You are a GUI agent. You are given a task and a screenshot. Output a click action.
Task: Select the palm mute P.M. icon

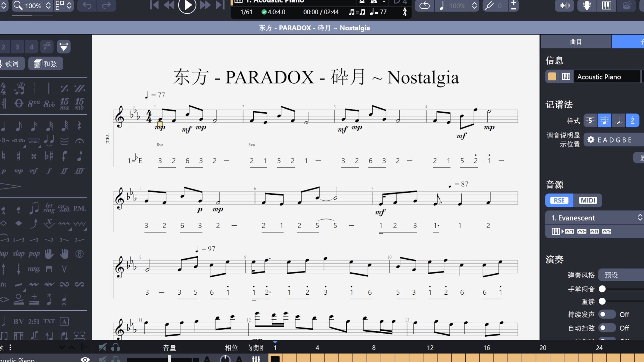click(x=79, y=208)
